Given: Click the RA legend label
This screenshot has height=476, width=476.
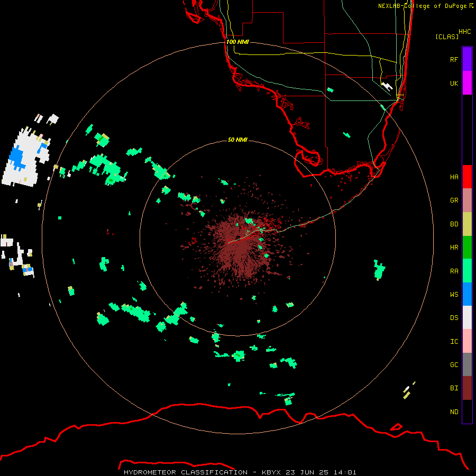Looking at the screenshot, I should tap(454, 271).
